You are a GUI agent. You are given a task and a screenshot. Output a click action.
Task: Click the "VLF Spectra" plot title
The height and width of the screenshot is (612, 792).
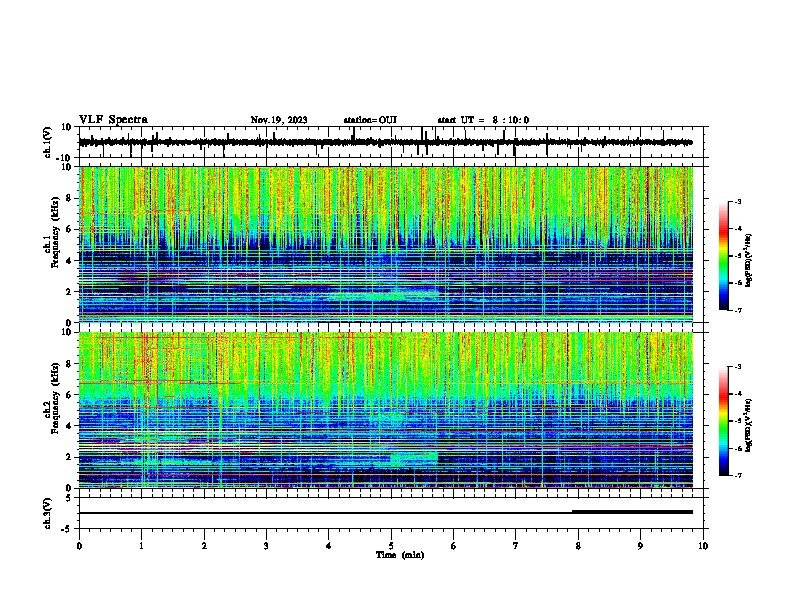(113, 120)
